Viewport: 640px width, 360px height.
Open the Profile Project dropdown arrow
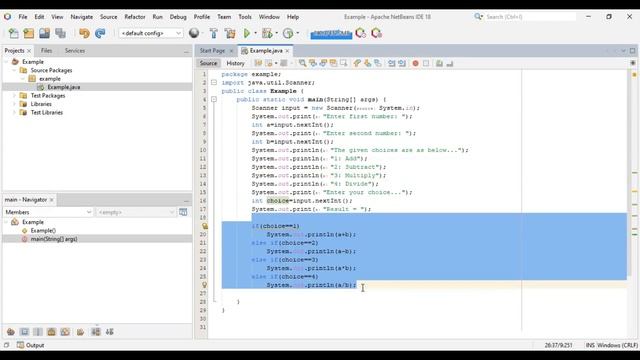coord(298,33)
